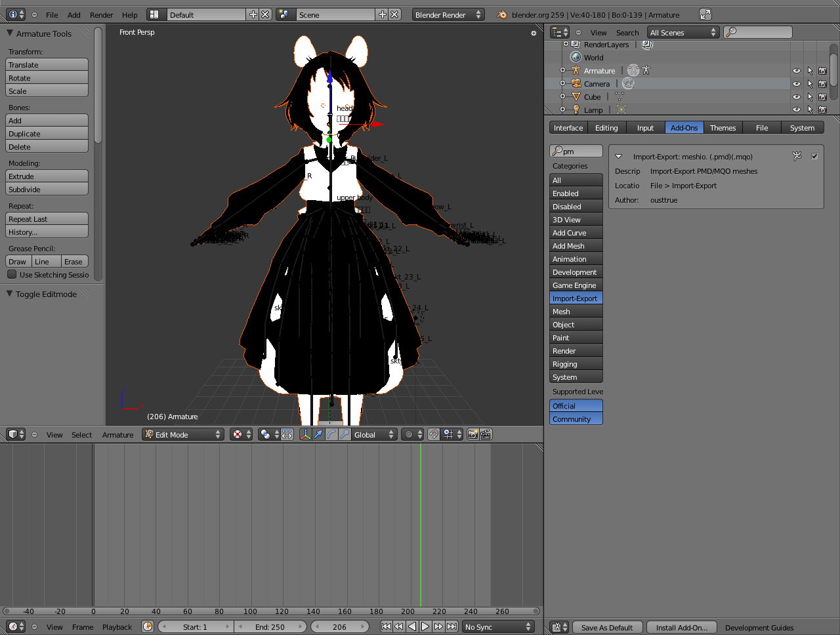Jump to the next keyframe

(438, 626)
